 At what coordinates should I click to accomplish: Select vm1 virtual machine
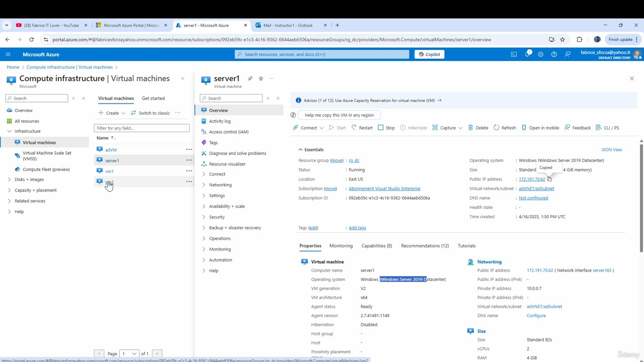(x=109, y=171)
